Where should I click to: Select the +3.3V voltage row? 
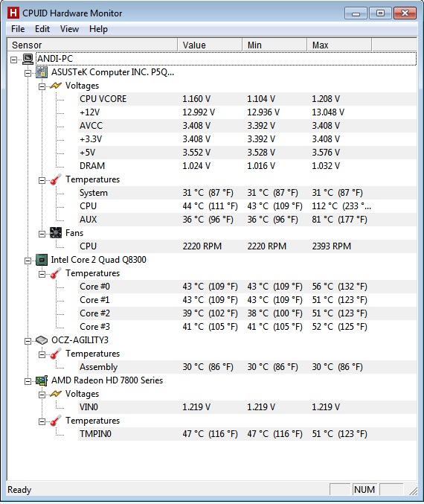pos(247,139)
